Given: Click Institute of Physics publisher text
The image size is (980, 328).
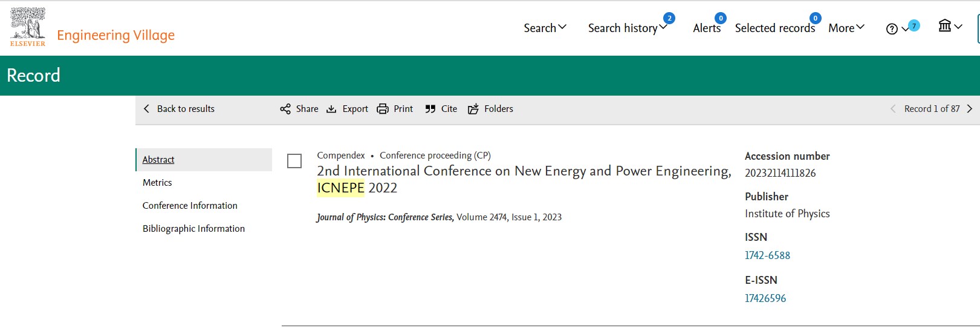Looking at the screenshot, I should click(787, 214).
